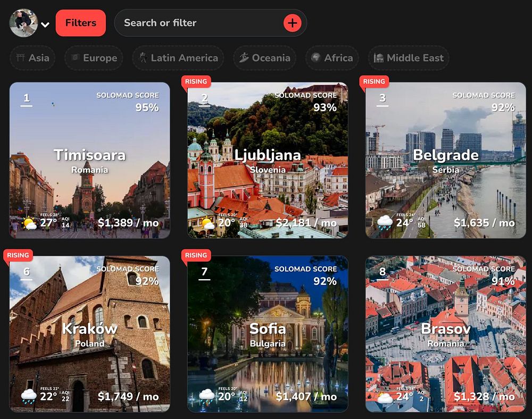Click the red plus add-filter button

point(292,23)
